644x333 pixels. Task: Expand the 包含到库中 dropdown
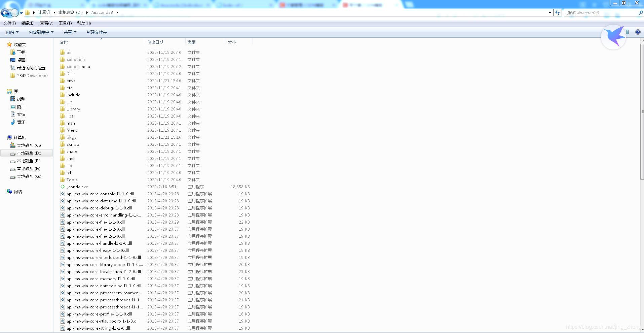tap(41, 32)
